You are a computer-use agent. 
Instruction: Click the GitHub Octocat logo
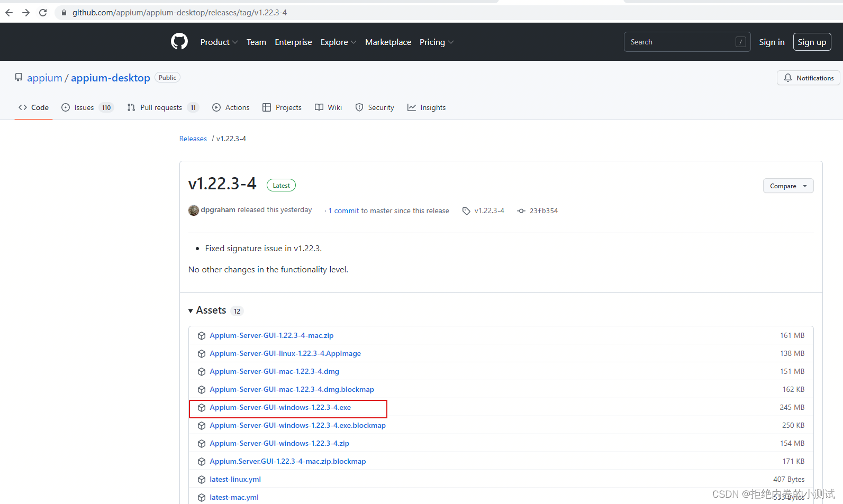point(179,42)
